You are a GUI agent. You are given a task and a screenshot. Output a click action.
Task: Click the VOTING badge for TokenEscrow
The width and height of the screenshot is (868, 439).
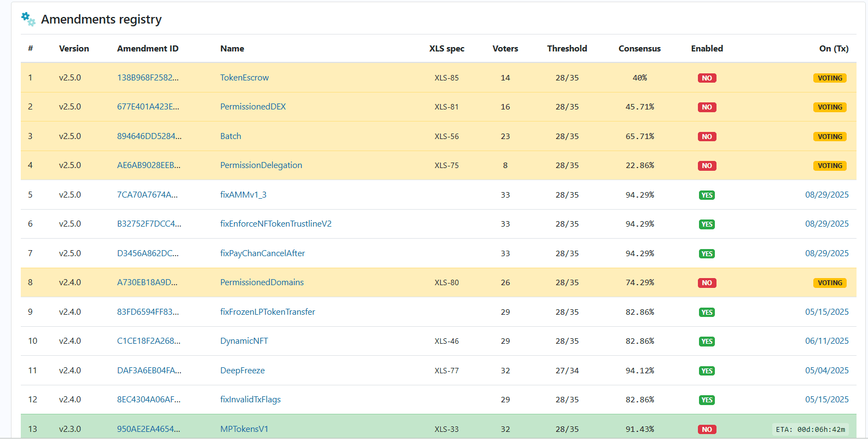[829, 78]
